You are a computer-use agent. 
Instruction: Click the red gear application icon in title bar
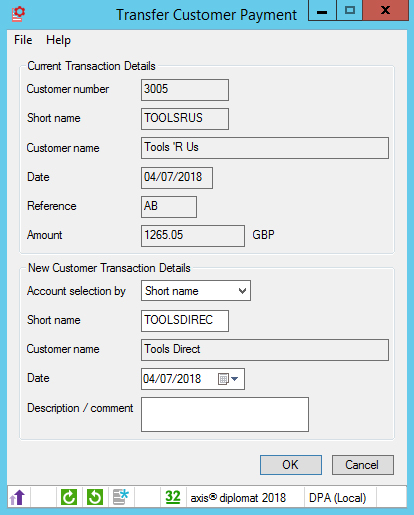(x=18, y=14)
